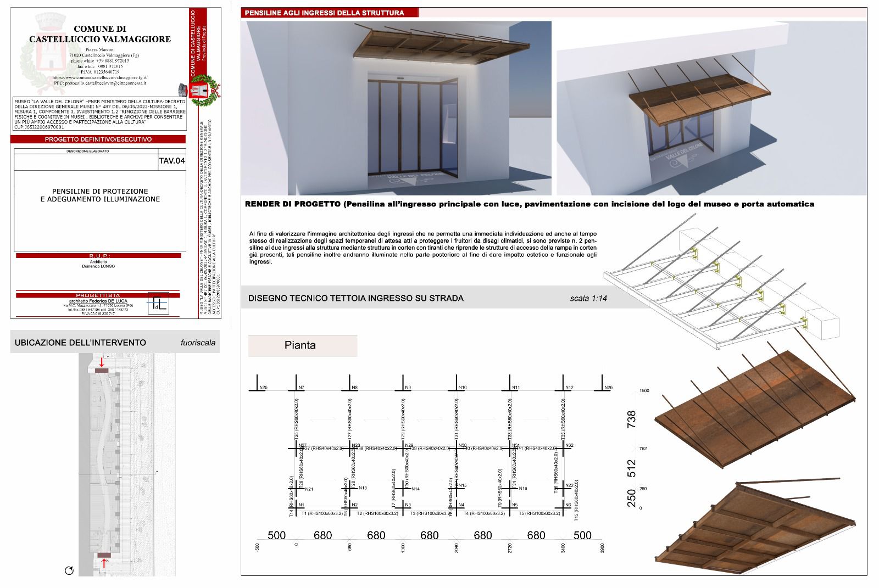This screenshot has height=588, width=879.
Task: Click the vertical dimension '512'
Action: point(632,468)
